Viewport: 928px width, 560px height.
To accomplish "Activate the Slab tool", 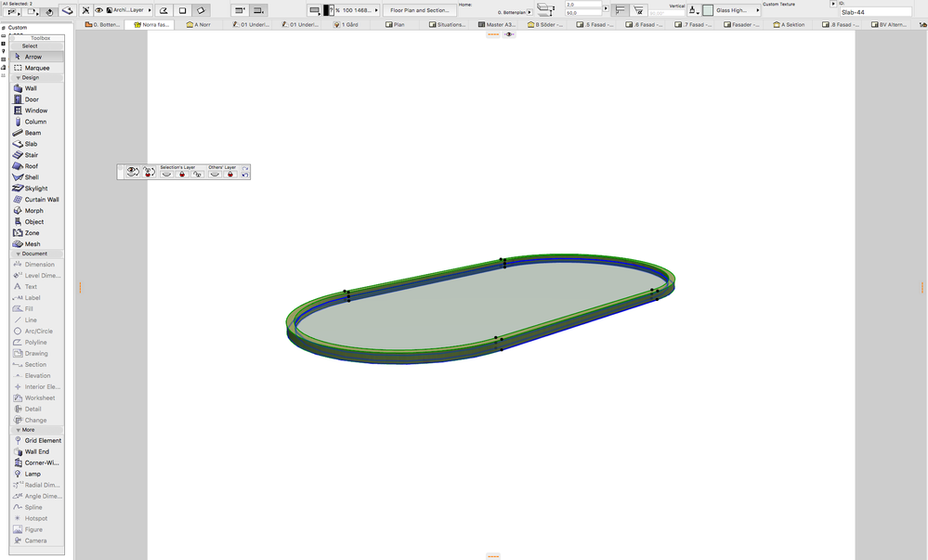I will point(37,144).
